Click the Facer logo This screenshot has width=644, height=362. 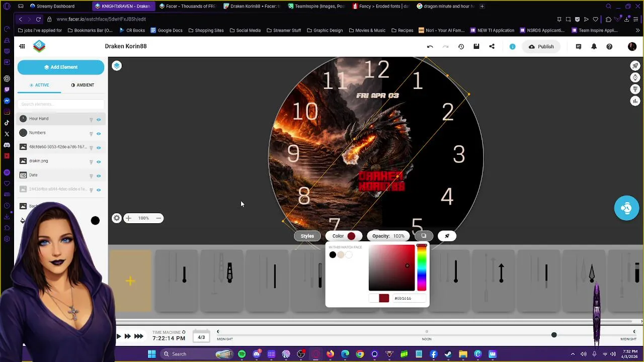pos(39,46)
